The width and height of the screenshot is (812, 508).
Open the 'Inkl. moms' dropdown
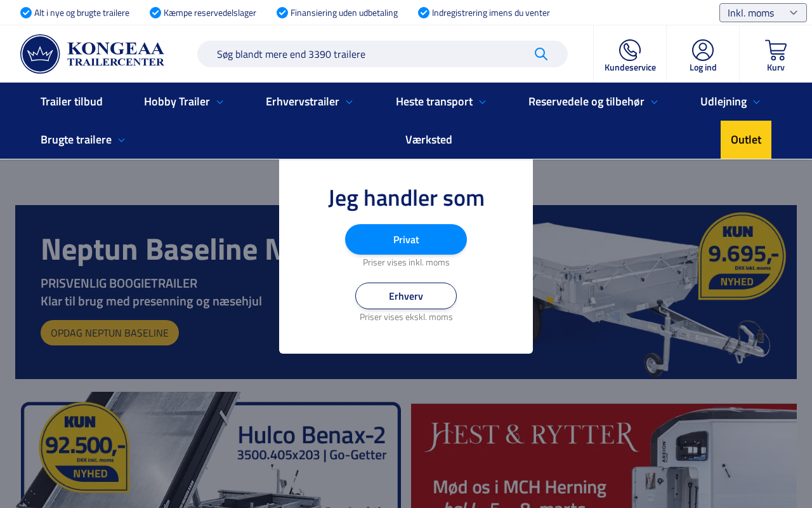pyautogui.click(x=763, y=13)
